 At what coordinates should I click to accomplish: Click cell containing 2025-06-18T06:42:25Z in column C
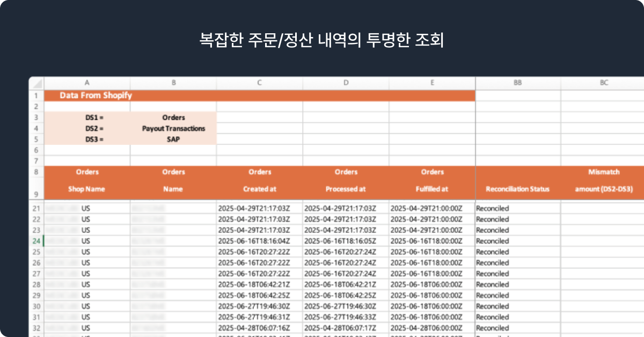click(x=254, y=296)
